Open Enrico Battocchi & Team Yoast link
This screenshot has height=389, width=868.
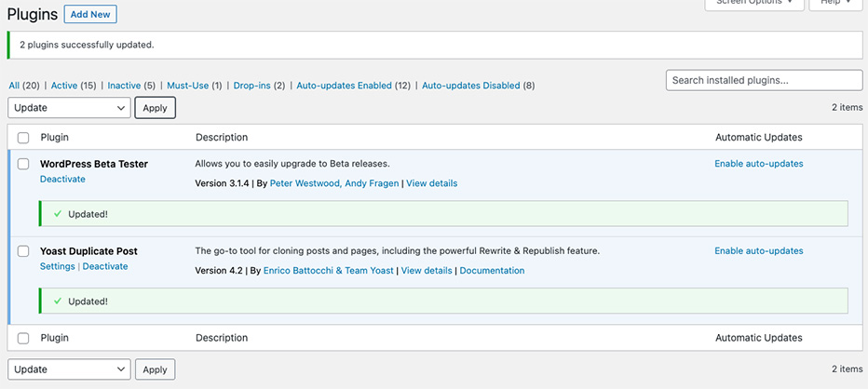(328, 271)
